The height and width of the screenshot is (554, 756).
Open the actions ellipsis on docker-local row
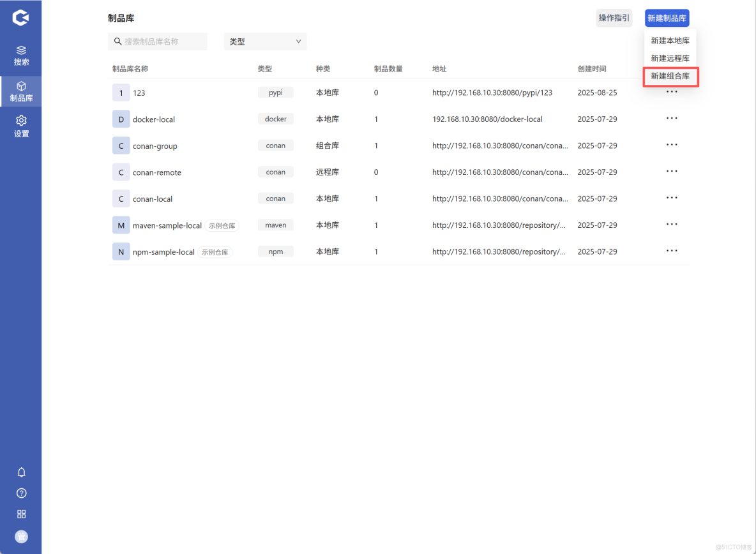pyautogui.click(x=671, y=118)
